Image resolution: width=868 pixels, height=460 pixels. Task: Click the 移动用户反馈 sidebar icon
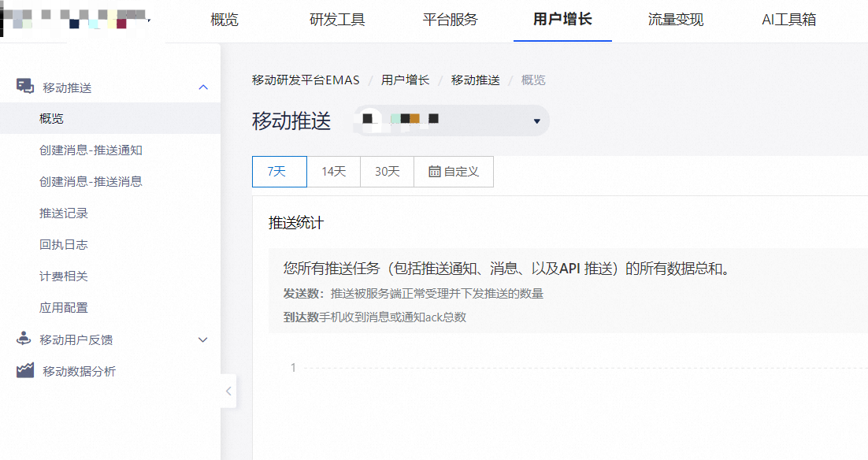click(x=24, y=339)
